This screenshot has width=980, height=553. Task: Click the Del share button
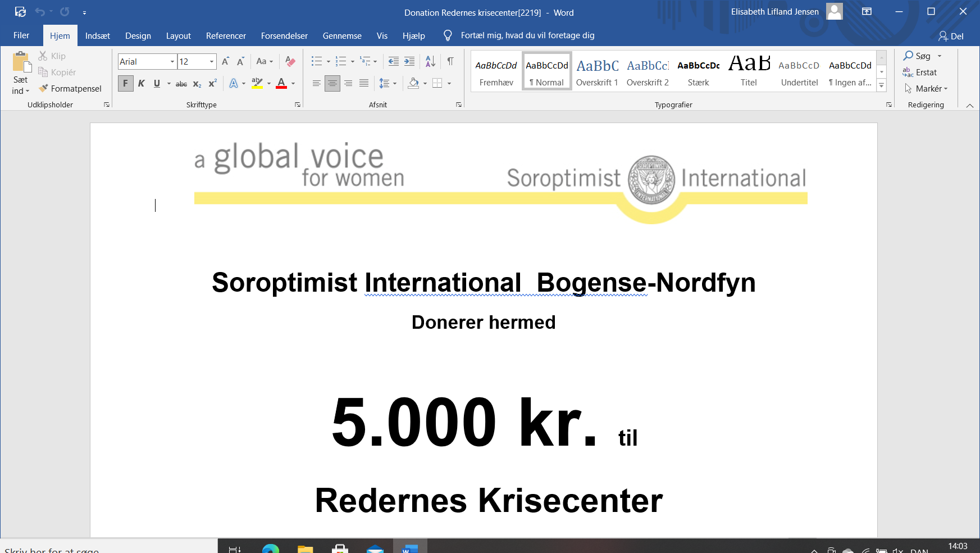point(951,36)
